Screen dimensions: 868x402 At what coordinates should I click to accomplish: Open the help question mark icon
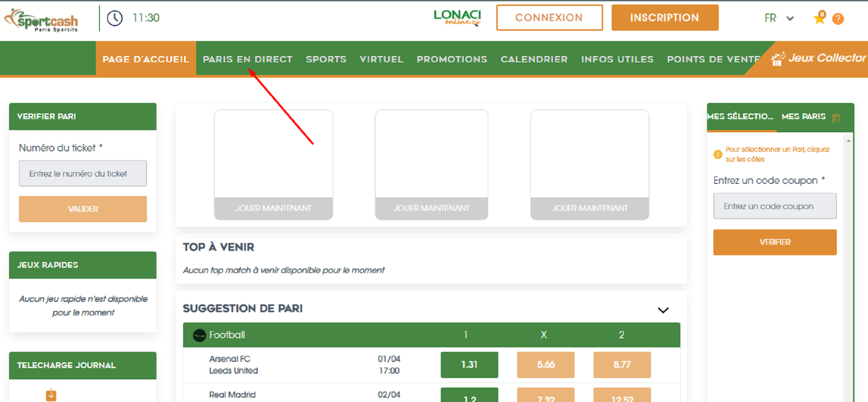(x=838, y=19)
